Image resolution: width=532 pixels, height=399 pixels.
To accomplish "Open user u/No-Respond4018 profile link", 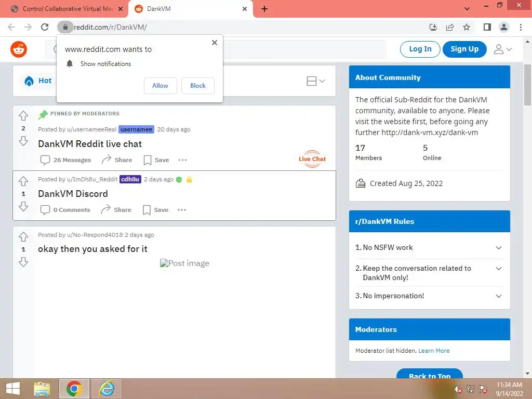I will click(95, 235).
